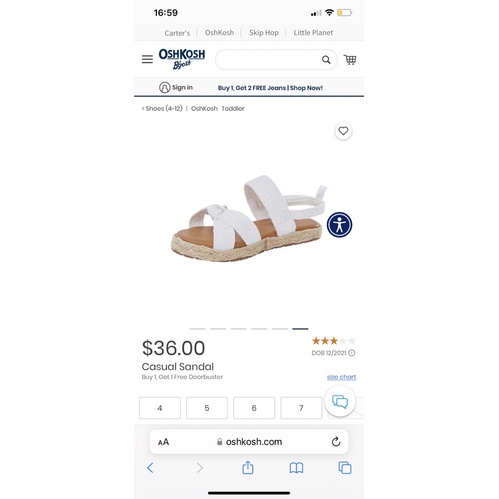This screenshot has height=499, width=499.
Task: Tap the search magnifier icon
Action: [x=326, y=60]
